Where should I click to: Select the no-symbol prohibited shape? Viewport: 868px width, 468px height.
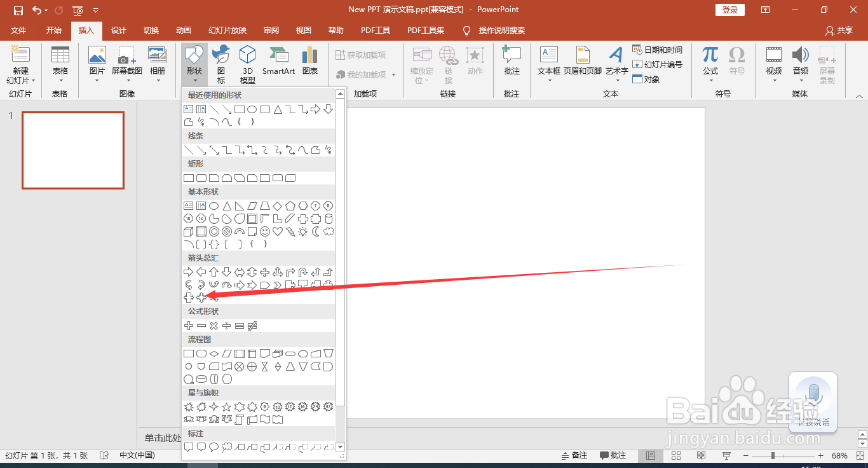click(227, 231)
